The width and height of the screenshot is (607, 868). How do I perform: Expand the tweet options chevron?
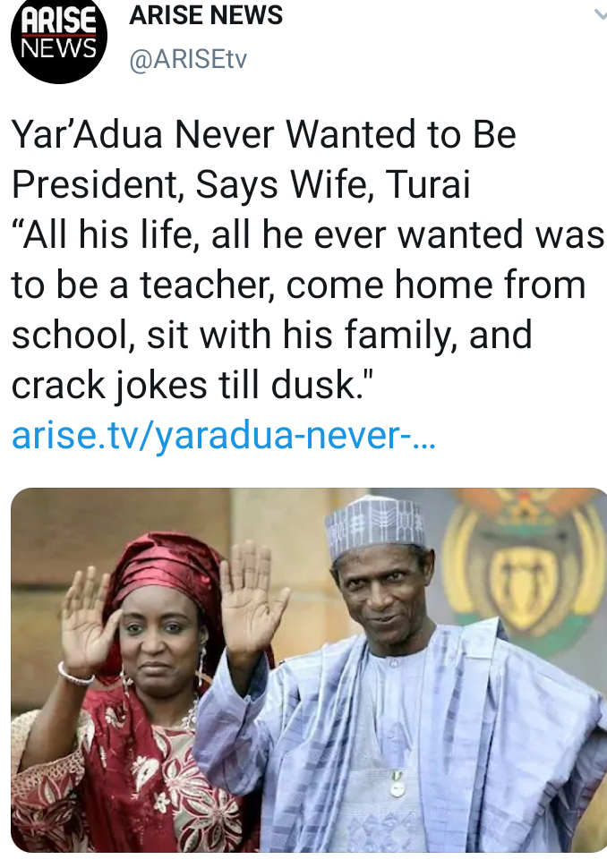coord(599,15)
